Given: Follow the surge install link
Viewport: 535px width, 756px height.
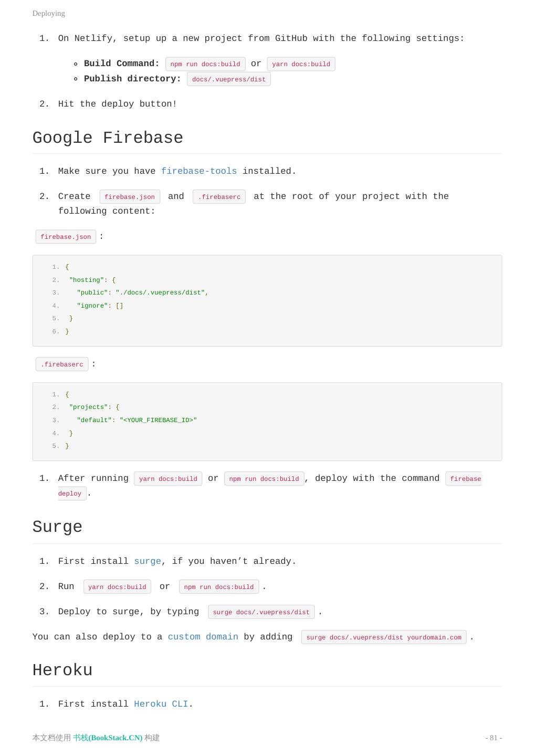Looking at the screenshot, I should (x=147, y=561).
